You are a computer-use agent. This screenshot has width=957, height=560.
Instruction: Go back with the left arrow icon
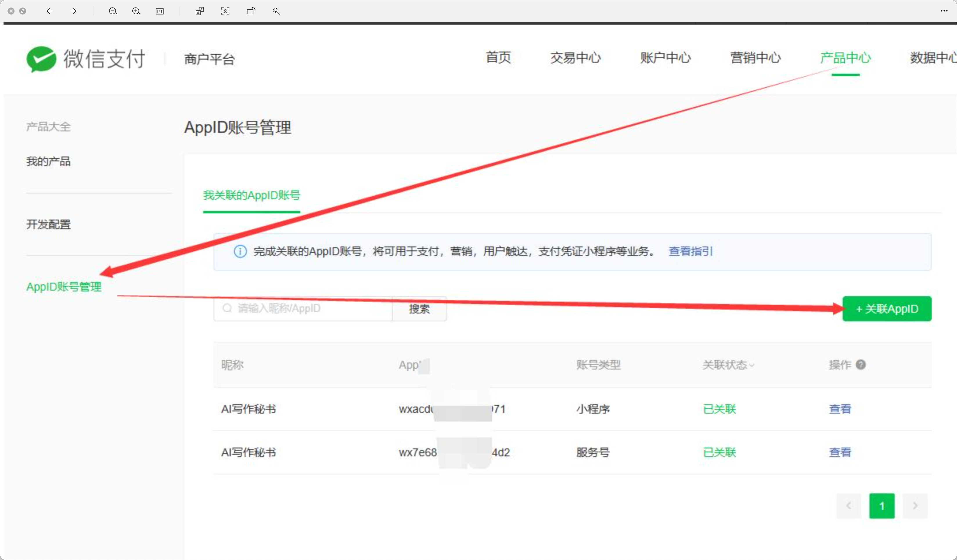point(50,11)
